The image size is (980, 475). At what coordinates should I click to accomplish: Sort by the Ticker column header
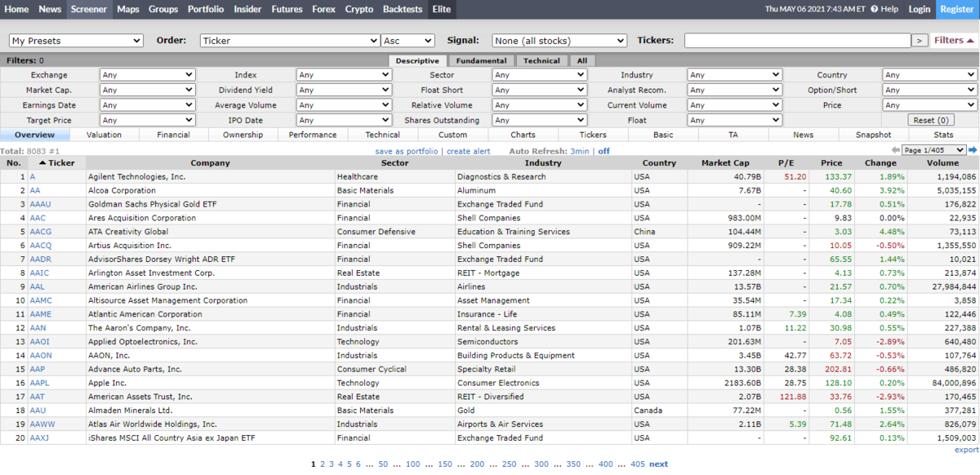point(57,162)
